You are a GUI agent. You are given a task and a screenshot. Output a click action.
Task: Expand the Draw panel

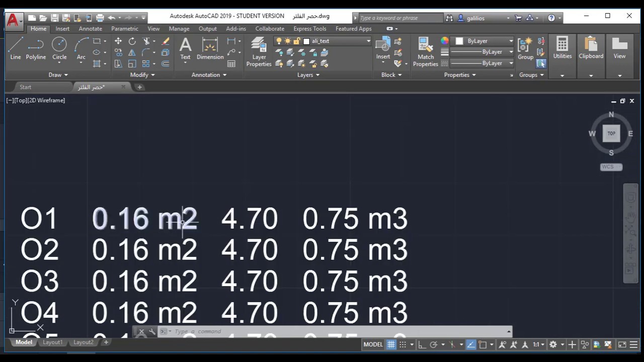[58, 75]
